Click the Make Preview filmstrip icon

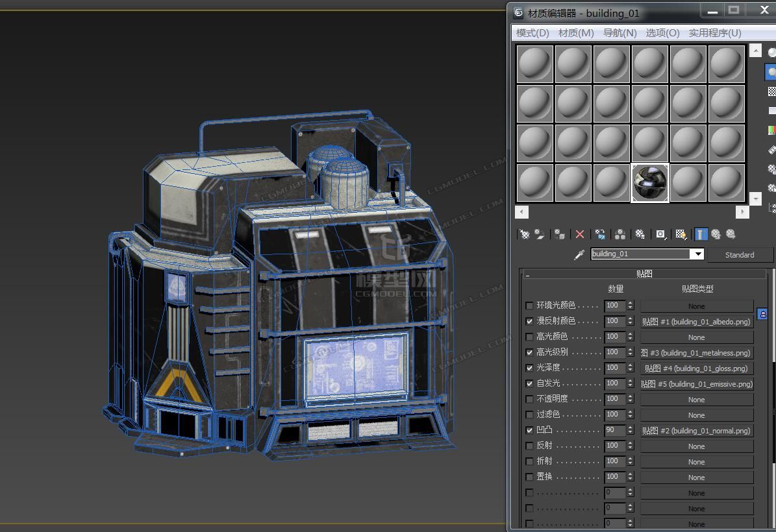[x=771, y=149]
